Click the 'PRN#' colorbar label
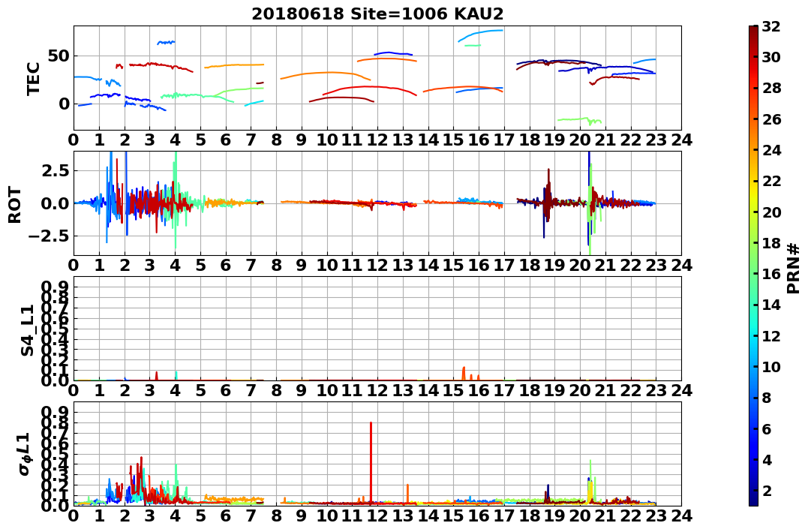 (x=794, y=269)
